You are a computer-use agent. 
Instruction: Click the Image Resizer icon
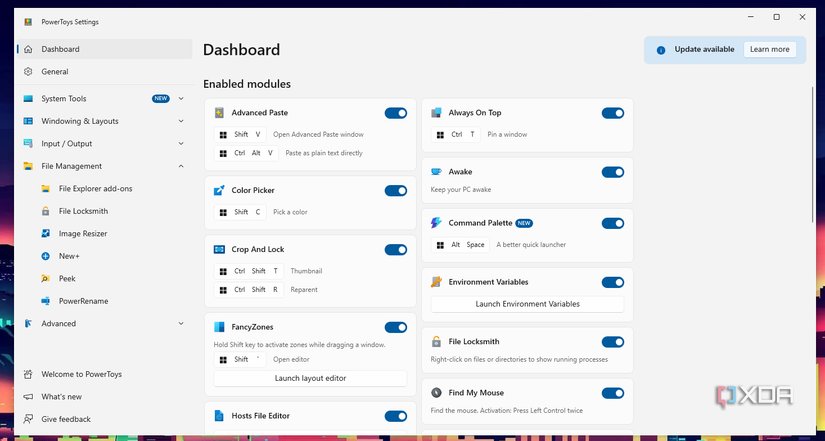46,233
